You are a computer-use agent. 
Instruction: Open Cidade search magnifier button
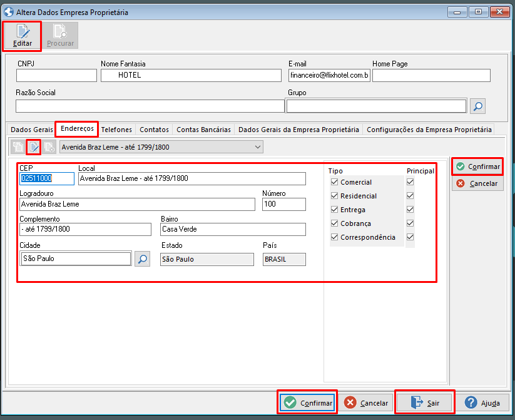pyautogui.click(x=142, y=259)
